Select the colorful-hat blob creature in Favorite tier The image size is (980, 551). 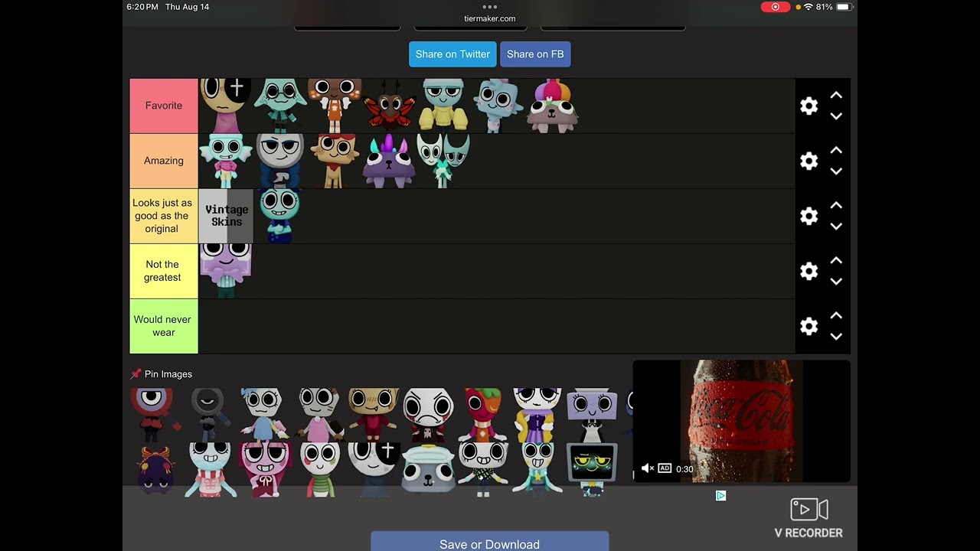tap(552, 106)
